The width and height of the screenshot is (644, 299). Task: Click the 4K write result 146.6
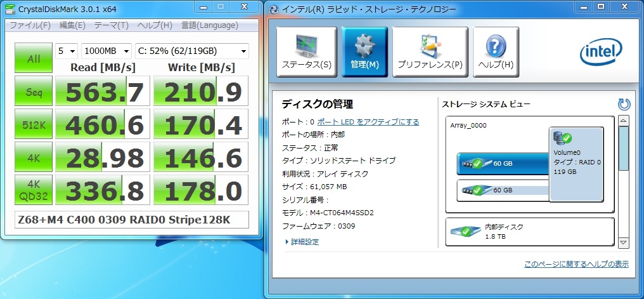pos(201,157)
